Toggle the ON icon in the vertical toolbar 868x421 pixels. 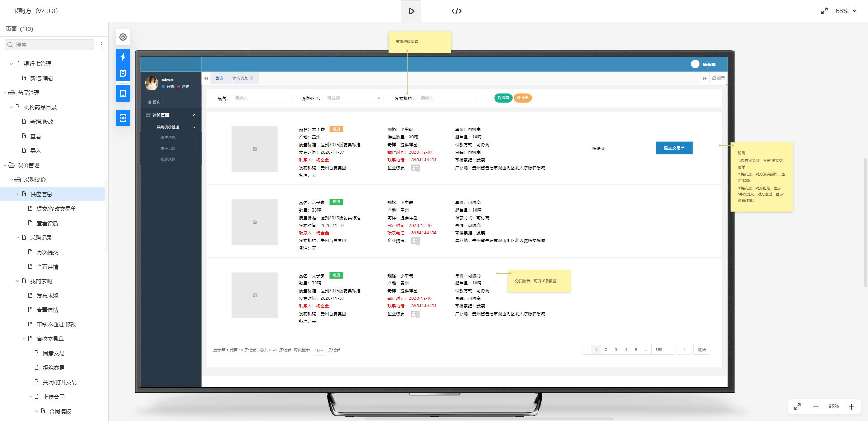pyautogui.click(x=123, y=118)
